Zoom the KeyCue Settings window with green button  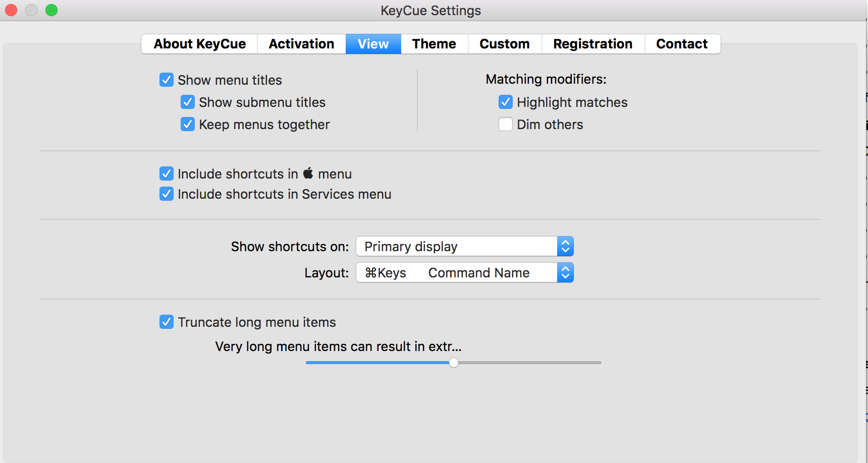pyautogui.click(x=51, y=10)
